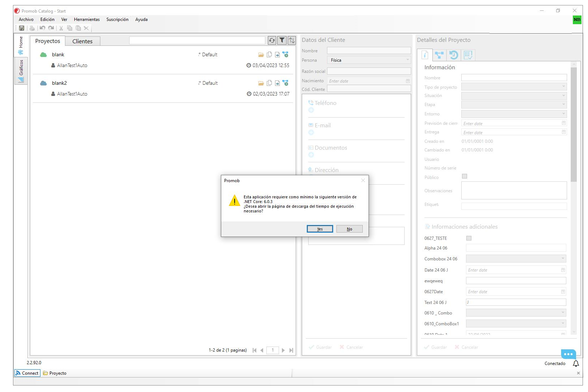Add a document with the Documentos plus icon
This screenshot has height=392, width=588.
click(x=311, y=155)
